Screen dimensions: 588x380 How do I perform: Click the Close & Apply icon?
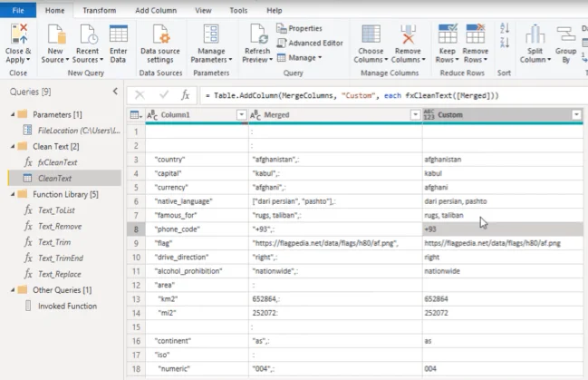19,34
